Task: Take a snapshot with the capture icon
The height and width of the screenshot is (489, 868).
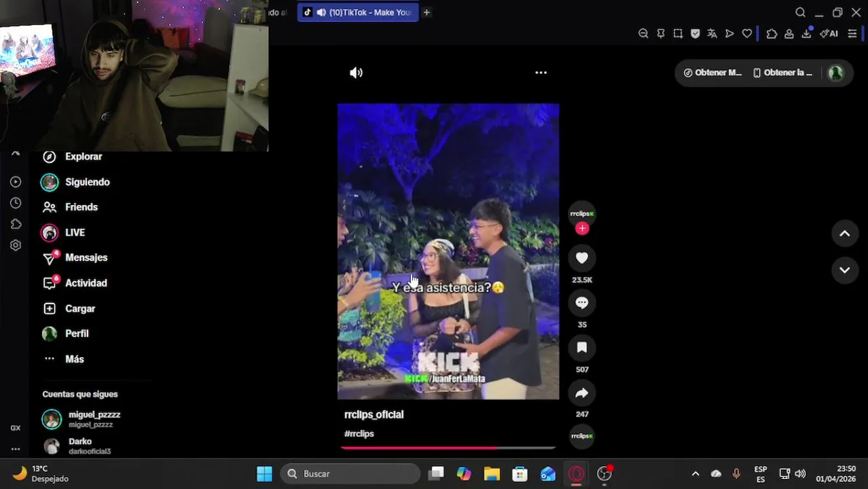Action: coord(678,33)
